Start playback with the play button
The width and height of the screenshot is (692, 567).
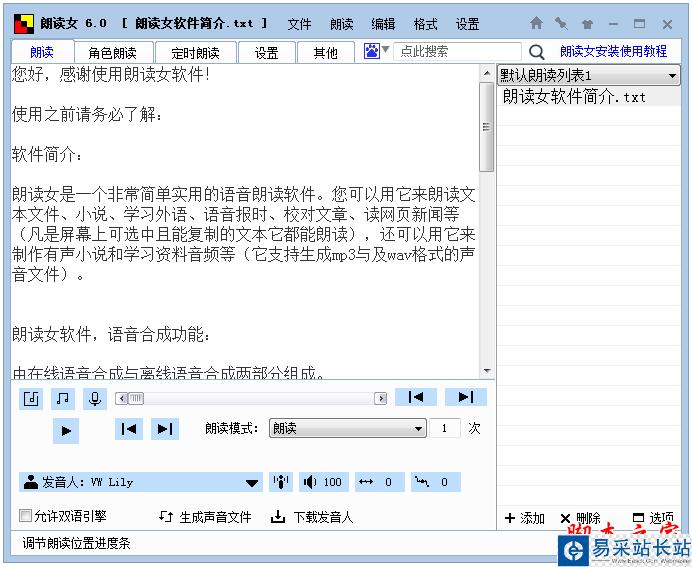[x=66, y=430]
